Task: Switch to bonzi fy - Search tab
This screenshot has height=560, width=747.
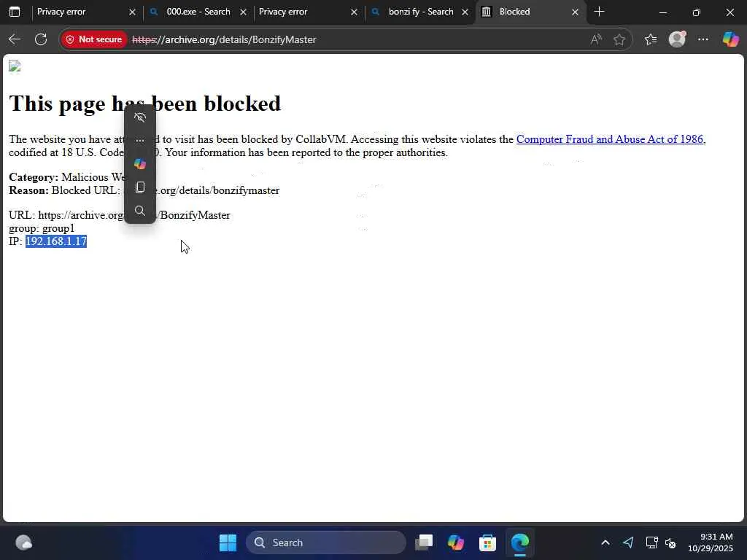Action: [x=420, y=12]
